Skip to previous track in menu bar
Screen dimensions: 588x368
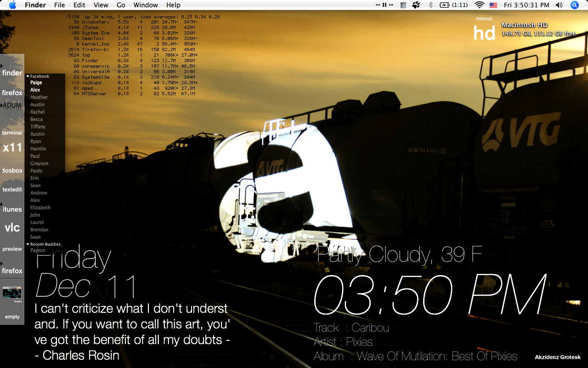378,5
